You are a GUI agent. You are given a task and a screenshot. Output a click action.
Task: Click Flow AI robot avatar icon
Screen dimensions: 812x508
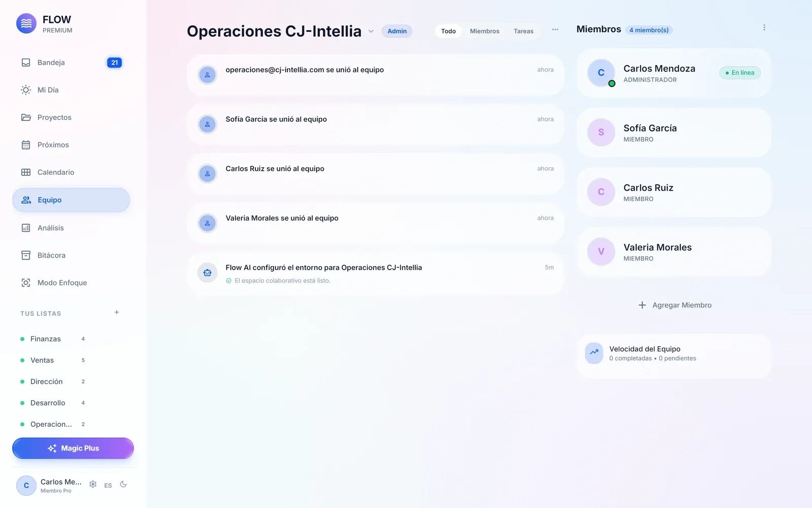(x=207, y=273)
